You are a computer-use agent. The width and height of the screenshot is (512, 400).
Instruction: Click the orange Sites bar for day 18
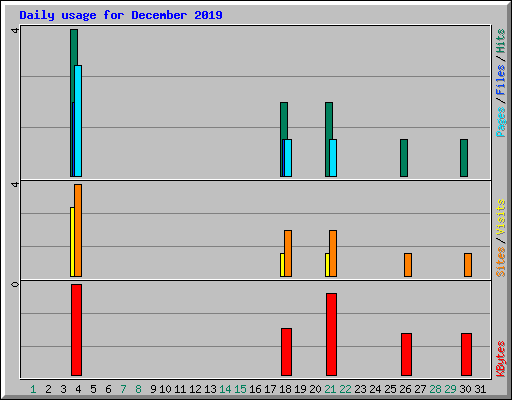(288, 253)
